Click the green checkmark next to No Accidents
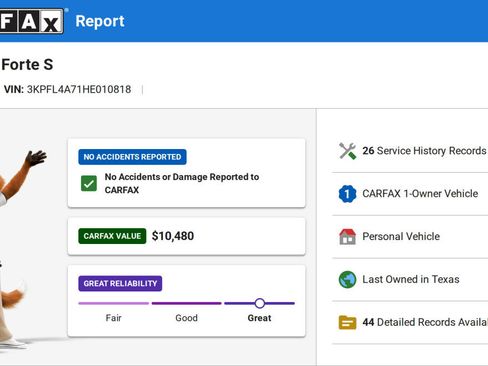488x366 pixels. (89, 183)
